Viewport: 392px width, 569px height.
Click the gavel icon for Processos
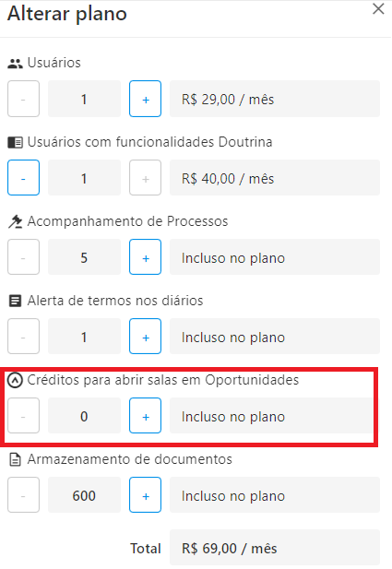pyautogui.click(x=16, y=221)
